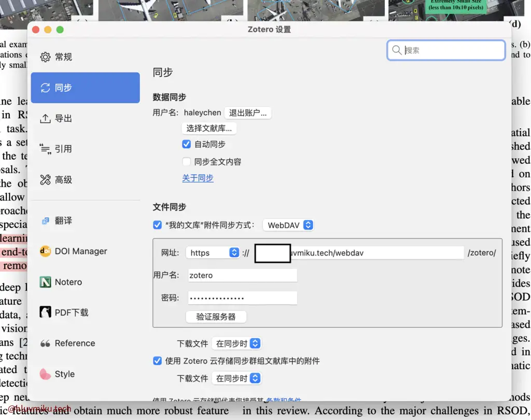Image resolution: width=531 pixels, height=420 pixels.
Task: Open 下载文件 dropdown under group library option
Action: tap(236, 378)
